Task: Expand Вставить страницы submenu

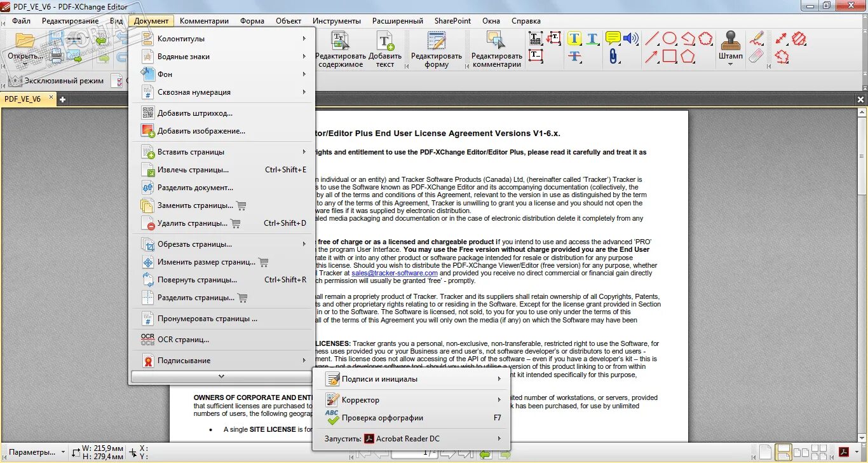Action: (x=221, y=152)
